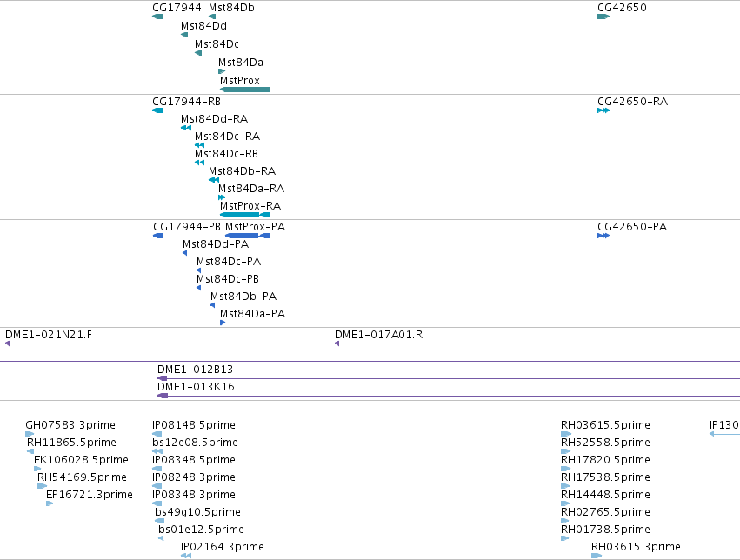The width and height of the screenshot is (740, 560).
Task: Click the CG42650 gene label
Action: 622,8
